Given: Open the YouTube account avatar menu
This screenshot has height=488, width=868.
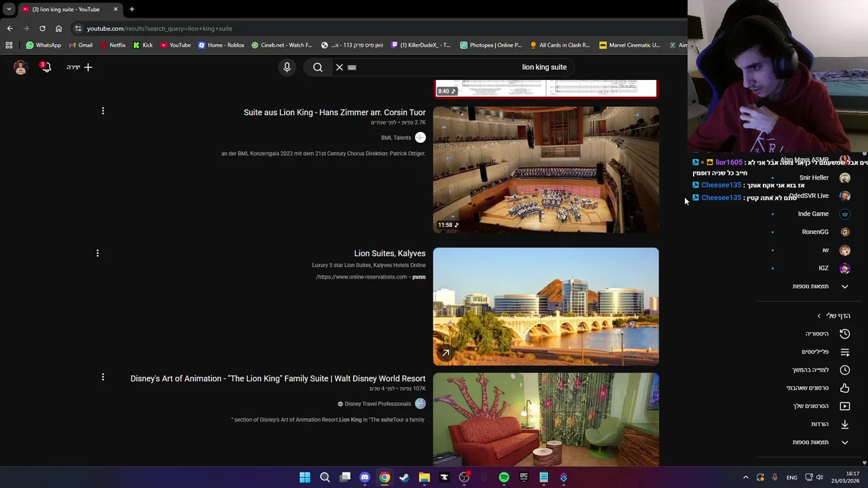Looking at the screenshot, I should 20,67.
